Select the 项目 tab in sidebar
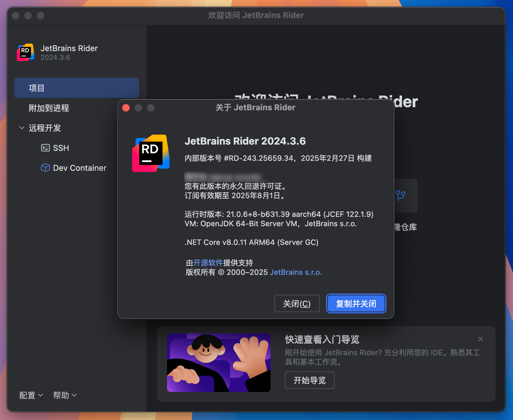The image size is (513, 420). (x=76, y=88)
